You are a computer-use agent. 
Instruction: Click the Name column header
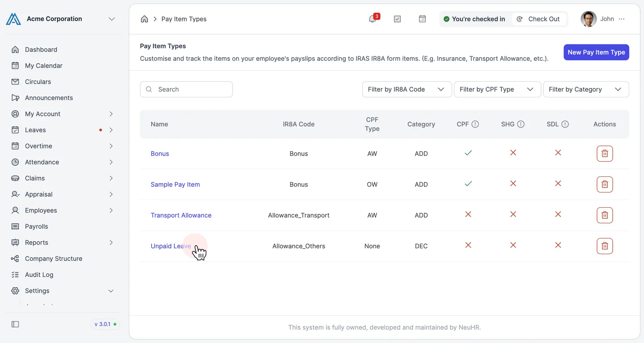159,124
